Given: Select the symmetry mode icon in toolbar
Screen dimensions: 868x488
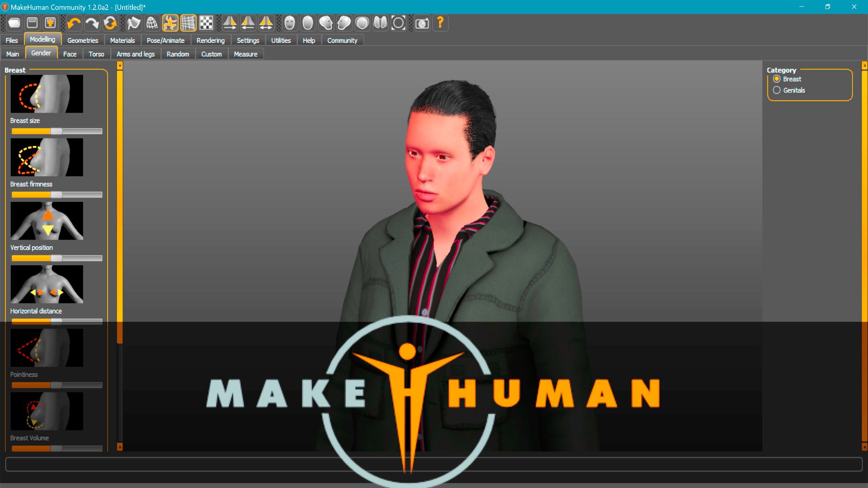Looking at the screenshot, I should pyautogui.click(x=267, y=23).
